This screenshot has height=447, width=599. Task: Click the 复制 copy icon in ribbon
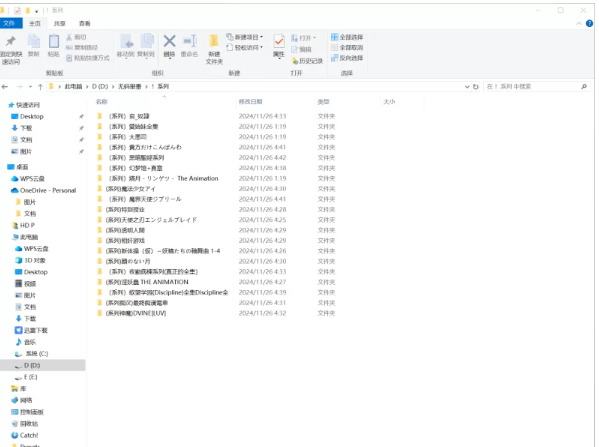point(34,41)
